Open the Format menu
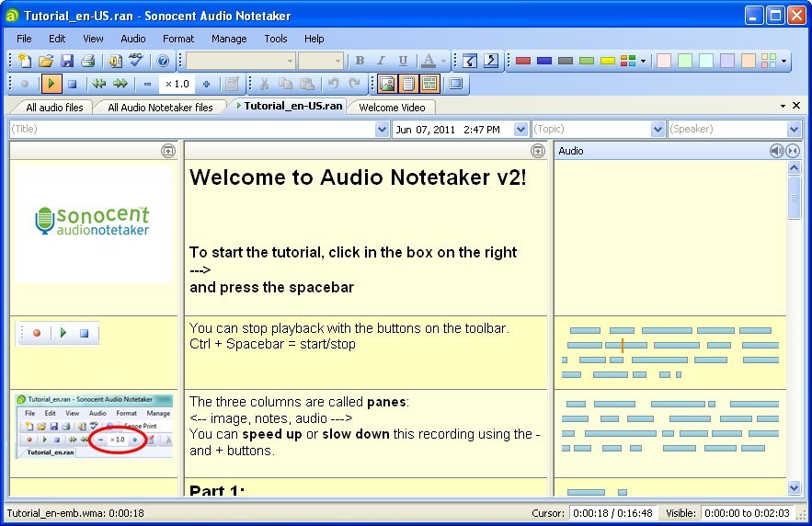 pos(178,39)
